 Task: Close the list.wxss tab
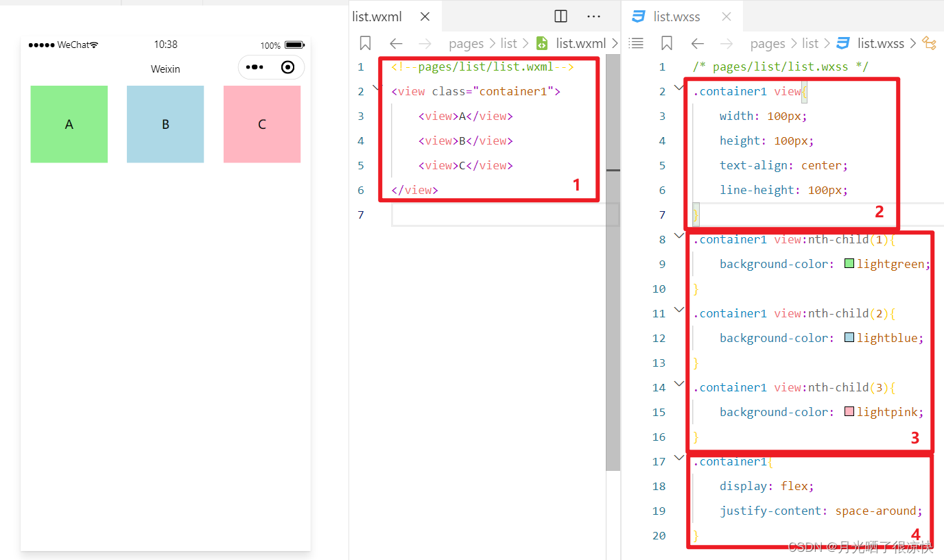pyautogui.click(x=727, y=17)
